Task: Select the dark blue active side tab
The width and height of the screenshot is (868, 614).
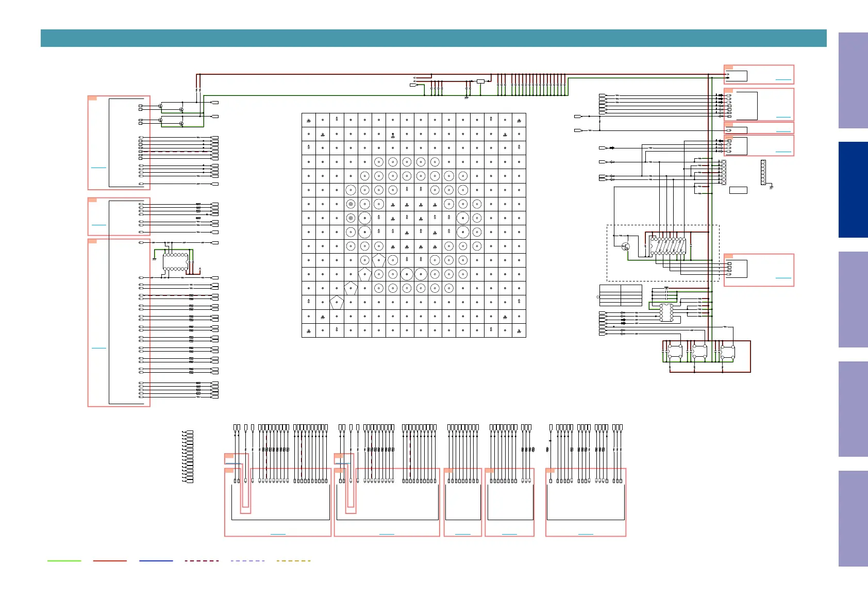Action: [x=853, y=190]
